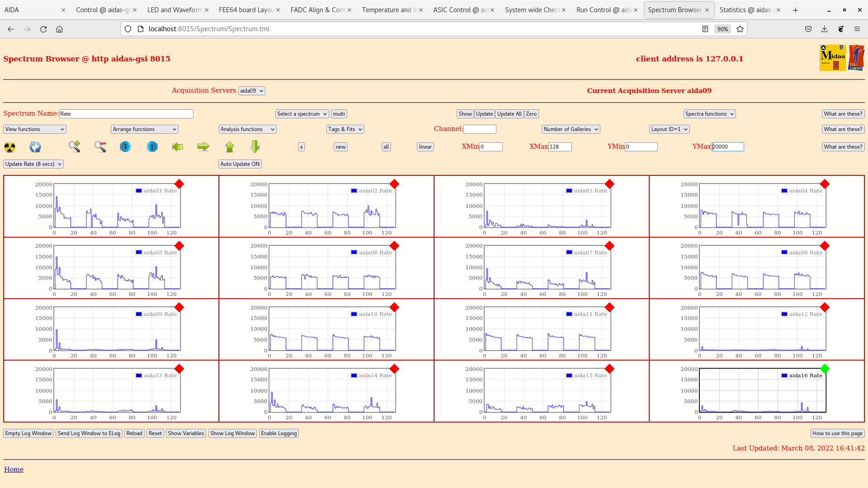868x488 pixels.
Task: Switch to the Run Control tab
Action: (x=604, y=10)
